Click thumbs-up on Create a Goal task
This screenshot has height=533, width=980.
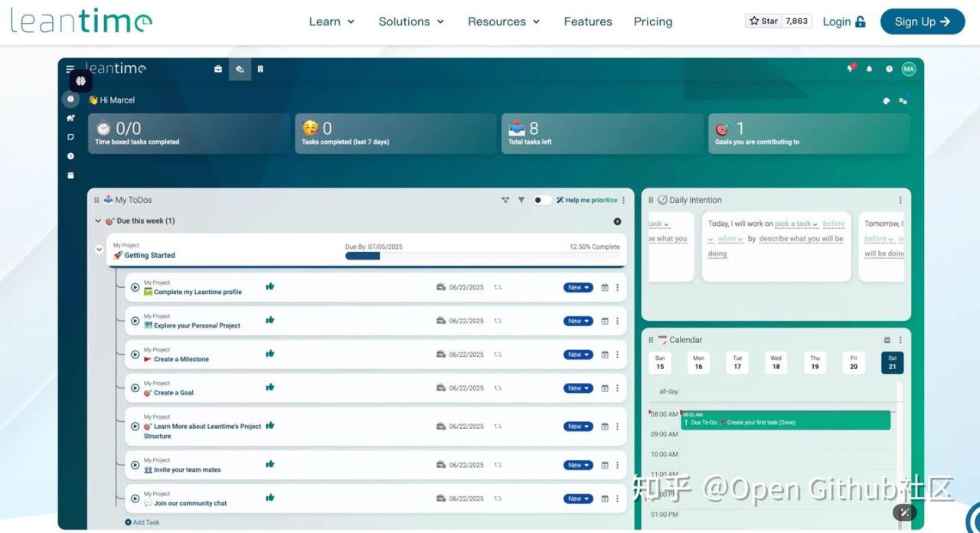(270, 387)
